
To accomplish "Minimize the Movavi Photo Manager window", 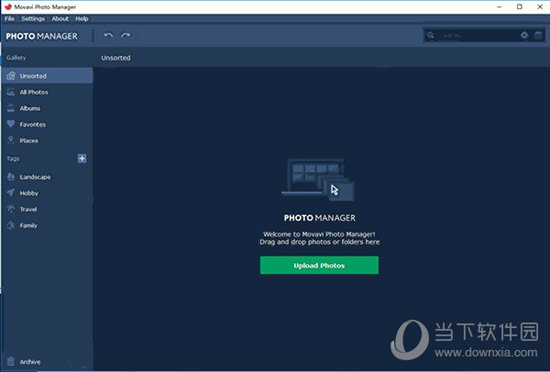I will click(x=499, y=7).
